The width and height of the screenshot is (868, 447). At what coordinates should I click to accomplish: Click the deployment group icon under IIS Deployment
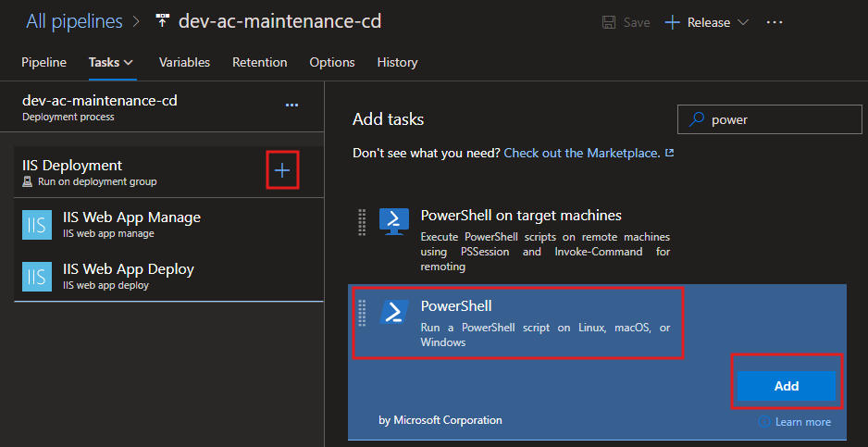click(x=27, y=181)
